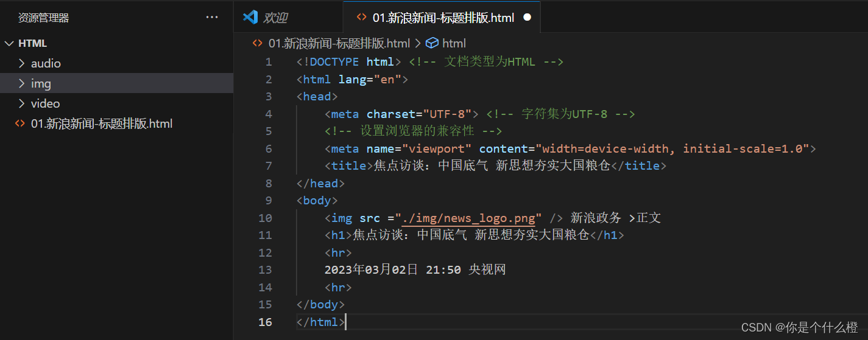Click the h1 heading text on line 11
The height and width of the screenshot is (340, 868).
coord(471,235)
